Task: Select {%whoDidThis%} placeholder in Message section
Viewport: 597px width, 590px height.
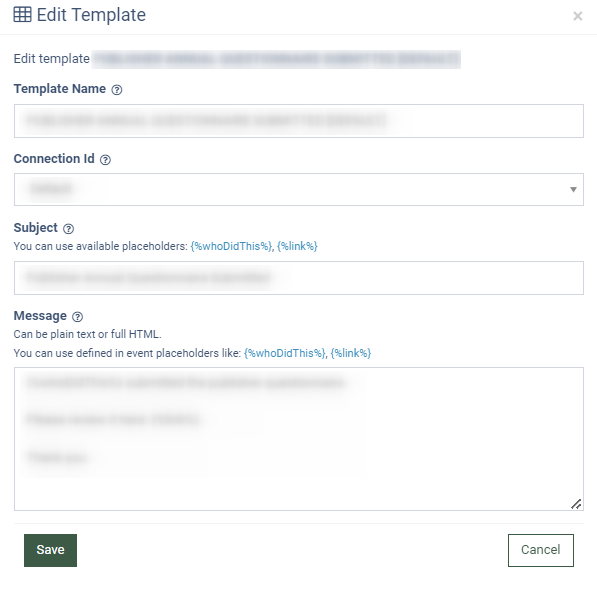Action: pos(285,353)
